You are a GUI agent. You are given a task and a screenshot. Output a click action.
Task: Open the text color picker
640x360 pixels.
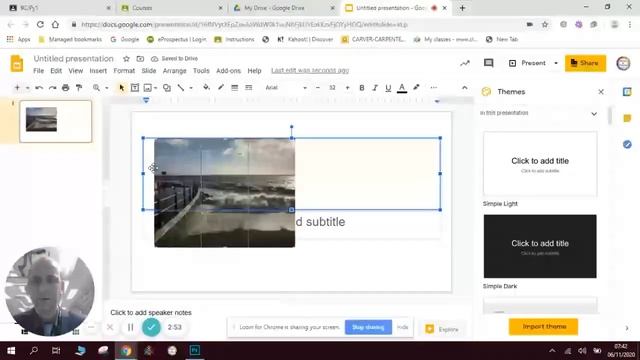click(402, 88)
